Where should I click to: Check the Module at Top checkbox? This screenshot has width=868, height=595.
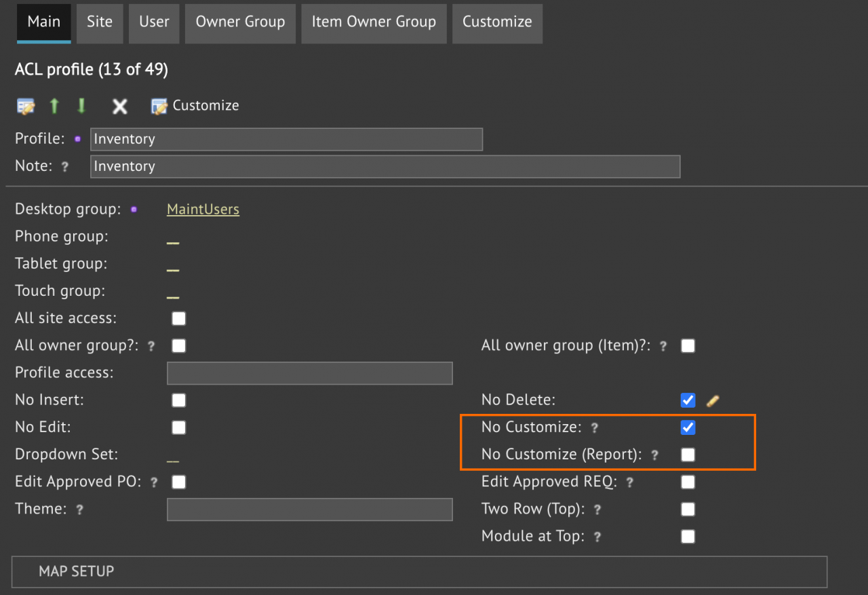point(688,537)
